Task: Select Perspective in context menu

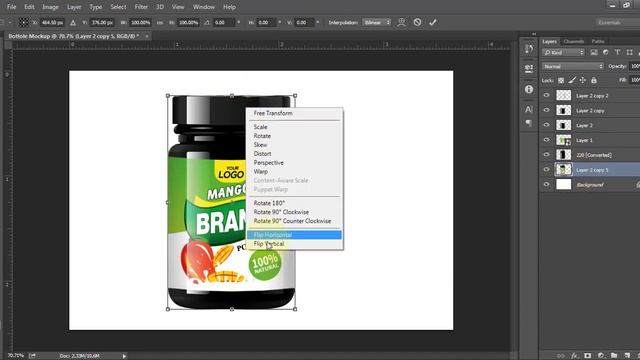Action: (294, 162)
